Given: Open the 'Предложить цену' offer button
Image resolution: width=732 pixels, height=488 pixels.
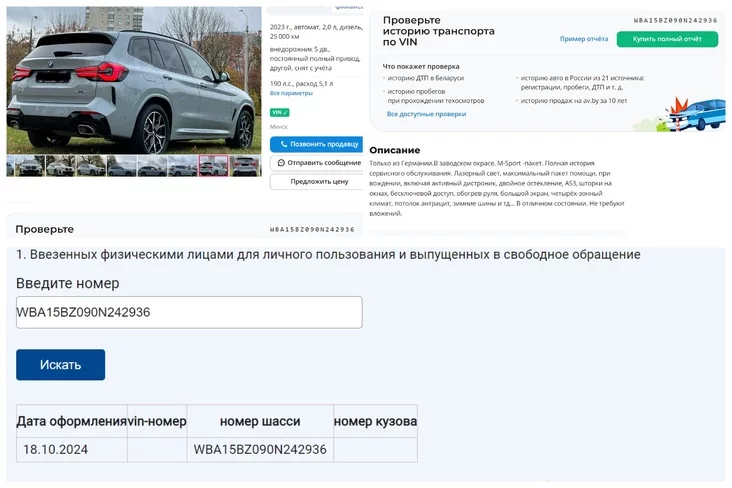Looking at the screenshot, I should [x=317, y=182].
